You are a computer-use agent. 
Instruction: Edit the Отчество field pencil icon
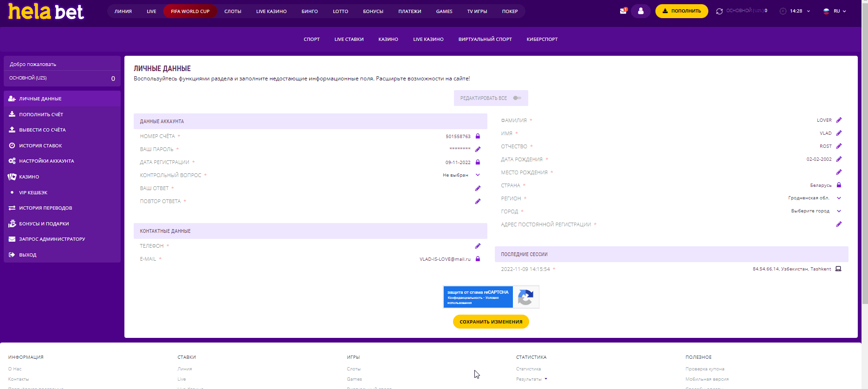click(x=839, y=146)
